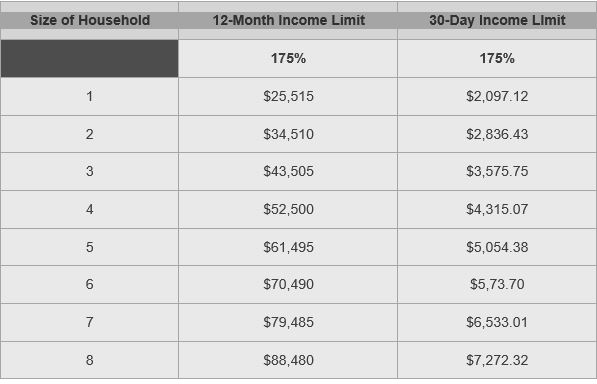Viewport: 597px width, 384px height.
Task: Select the $61,495 cell
Action: pos(288,247)
